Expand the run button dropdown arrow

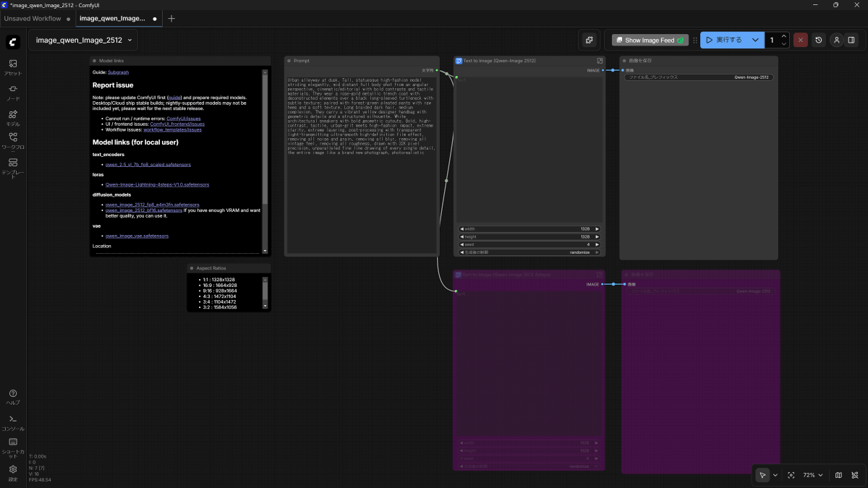pyautogui.click(x=755, y=40)
